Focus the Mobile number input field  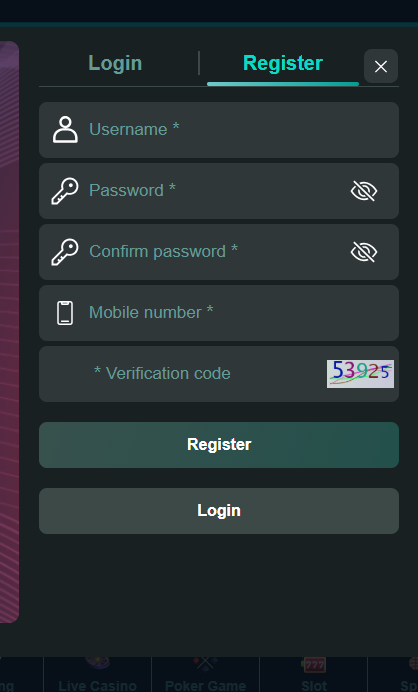coord(219,313)
